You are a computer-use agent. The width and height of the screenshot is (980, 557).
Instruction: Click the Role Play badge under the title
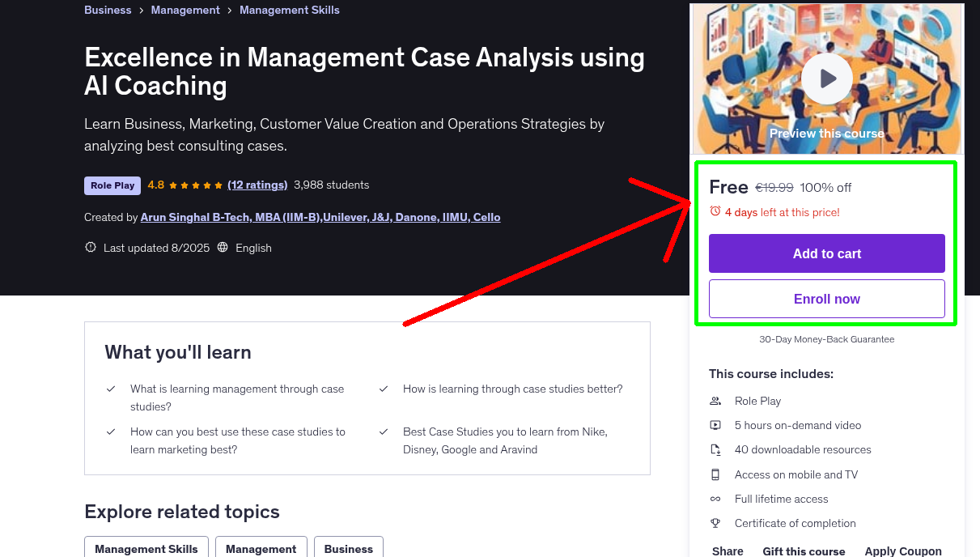click(112, 185)
